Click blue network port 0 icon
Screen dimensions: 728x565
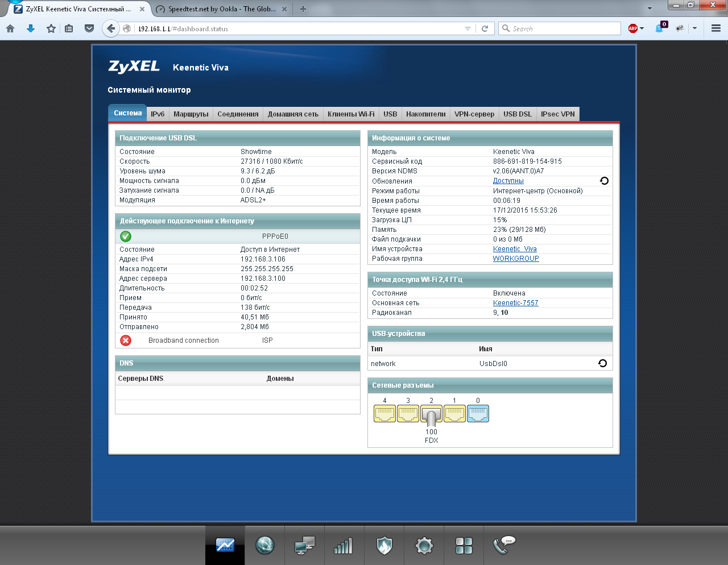tap(478, 414)
